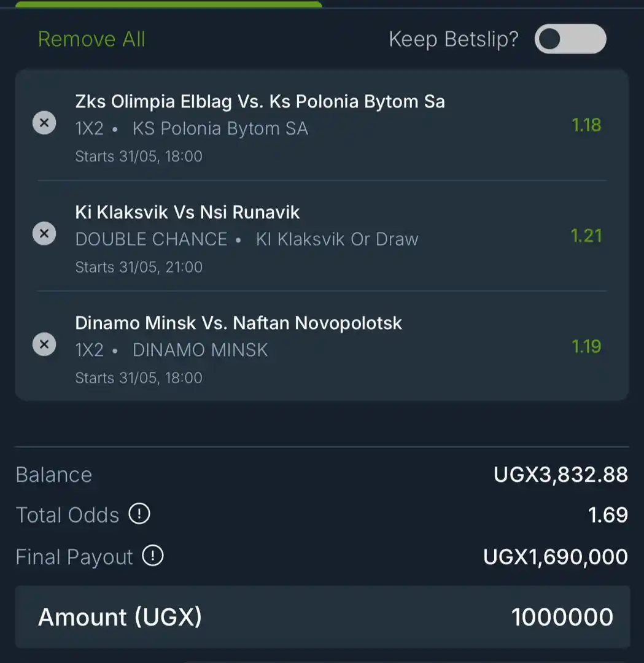Open the Total Odds info icon

(139, 514)
